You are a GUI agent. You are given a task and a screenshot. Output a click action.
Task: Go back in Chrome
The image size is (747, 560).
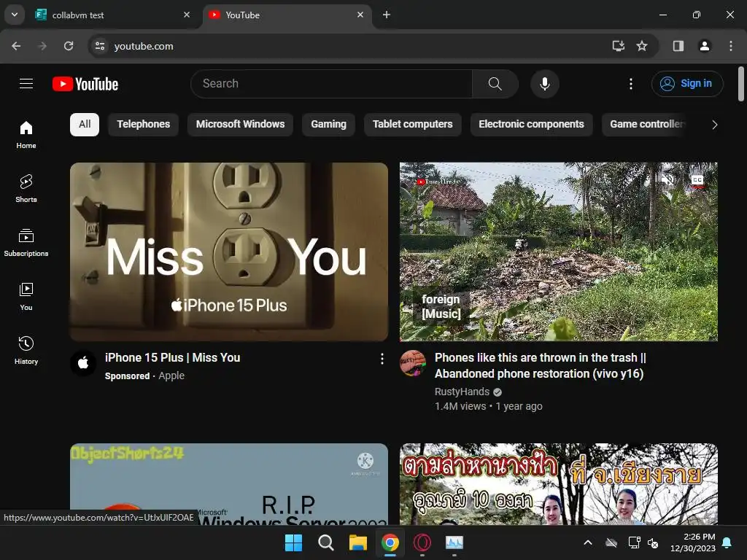16,46
